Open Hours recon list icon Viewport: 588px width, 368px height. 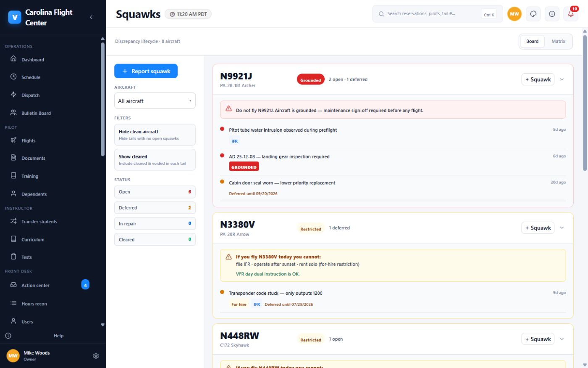[13, 303]
